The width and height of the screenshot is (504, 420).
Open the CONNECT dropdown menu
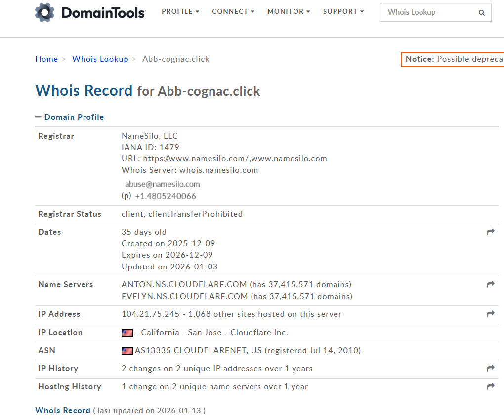pos(233,11)
